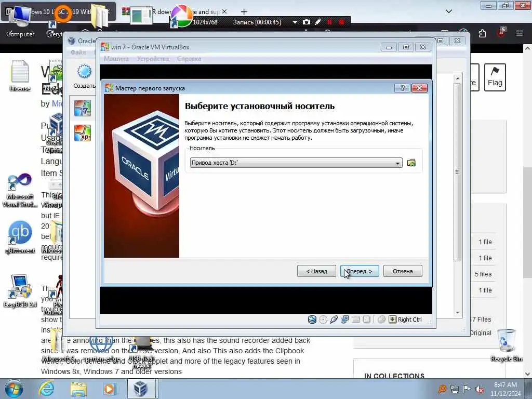Select the Windows XP VM in manager list
This screenshot has height=399, width=532.
pos(83,132)
